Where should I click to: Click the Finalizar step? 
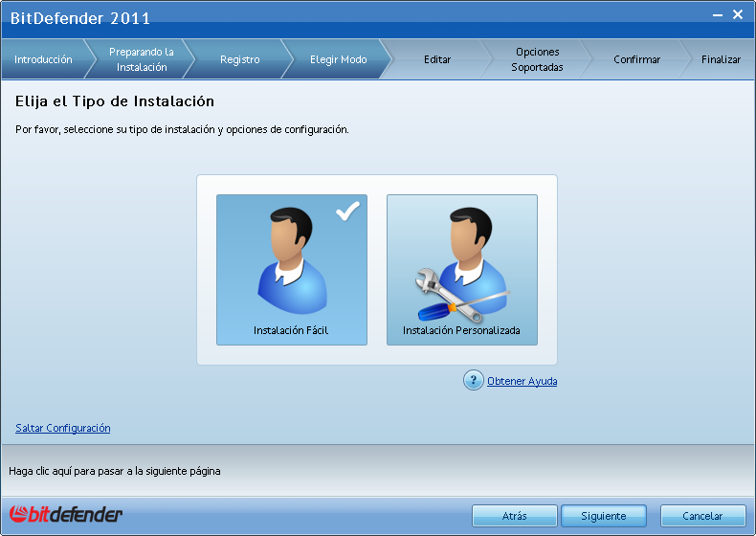[721, 59]
